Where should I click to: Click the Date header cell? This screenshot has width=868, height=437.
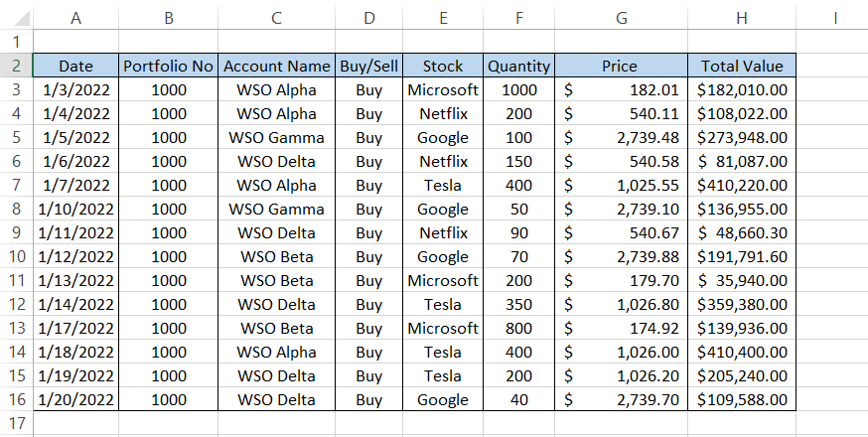(x=75, y=66)
